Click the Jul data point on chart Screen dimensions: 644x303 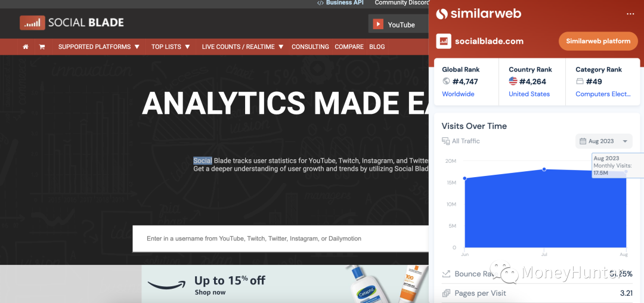544,169
